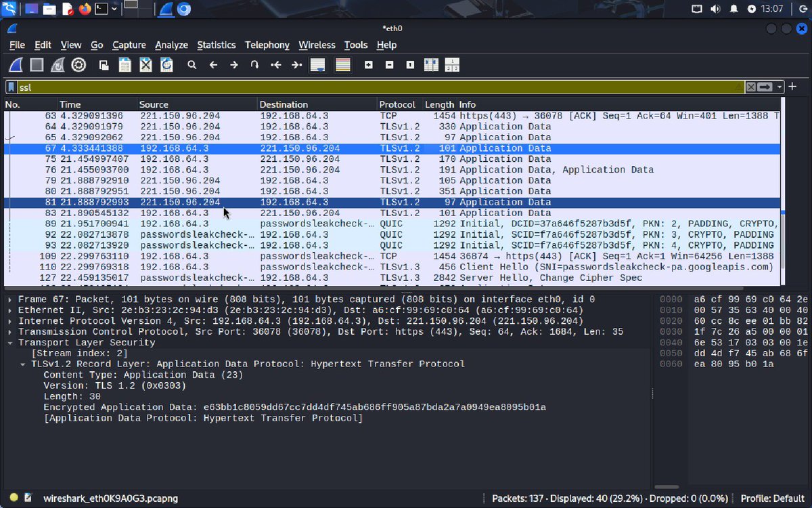The image size is (812, 508).
Task: Open the Capture menu
Action: 129,45
